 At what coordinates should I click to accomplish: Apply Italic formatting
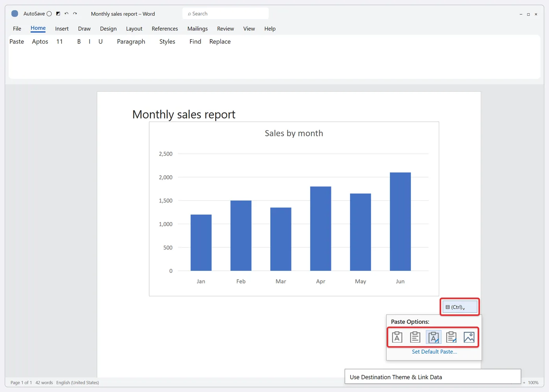tap(89, 42)
